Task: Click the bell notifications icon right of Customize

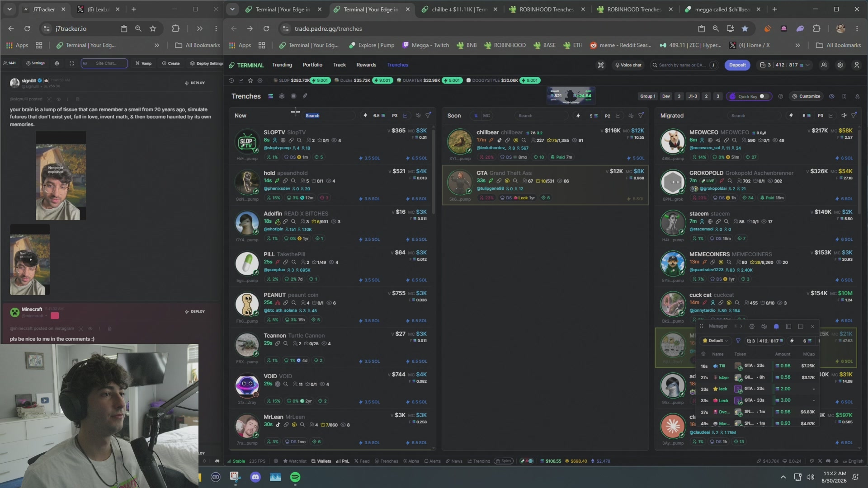Action: coord(858,96)
